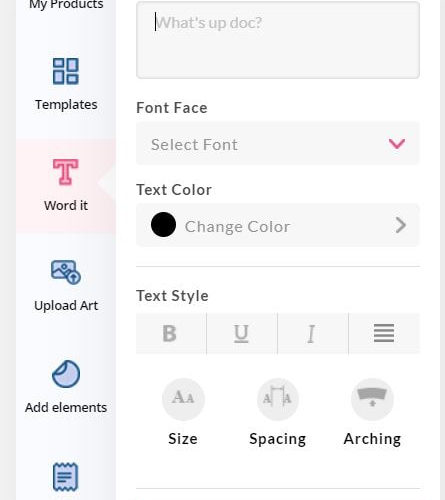This screenshot has height=500, width=445.
Task: Open the text Arching icon
Action: pyautogui.click(x=372, y=399)
